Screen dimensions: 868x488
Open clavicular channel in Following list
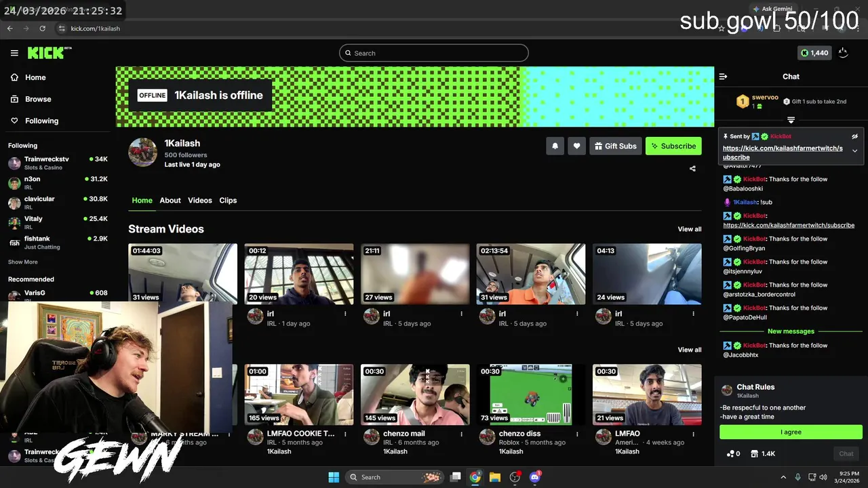click(58, 203)
